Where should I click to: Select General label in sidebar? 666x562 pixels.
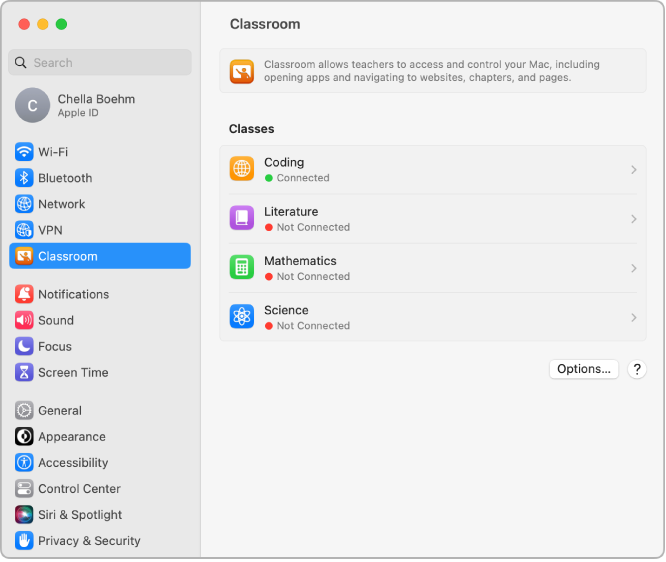click(x=60, y=410)
